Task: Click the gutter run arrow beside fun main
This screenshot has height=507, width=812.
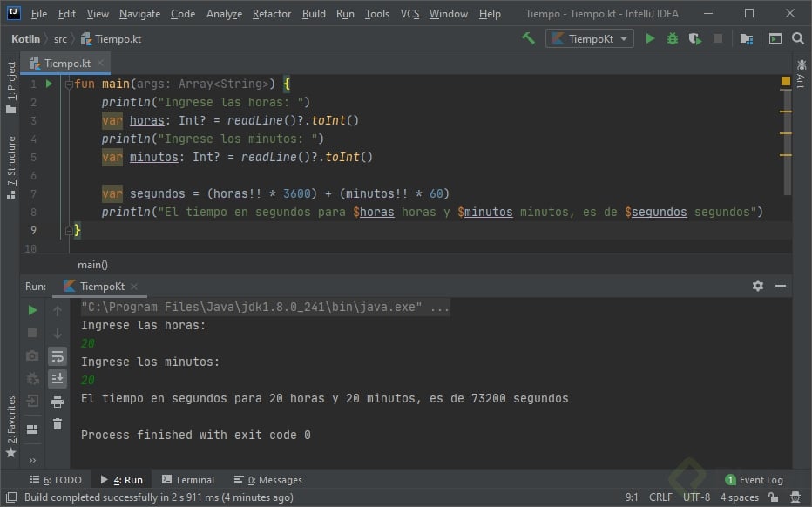Action: (x=49, y=84)
